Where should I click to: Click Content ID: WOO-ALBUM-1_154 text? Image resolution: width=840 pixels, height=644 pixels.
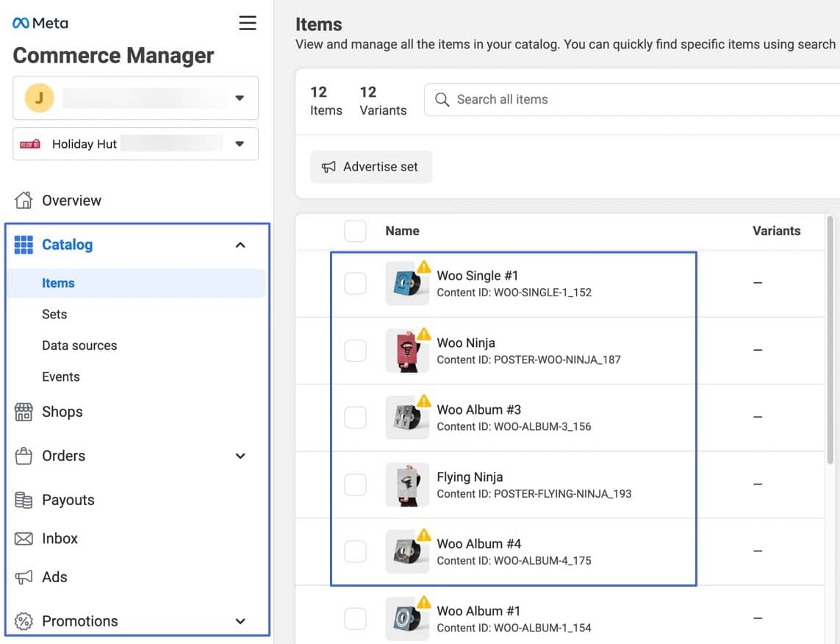tap(514, 627)
